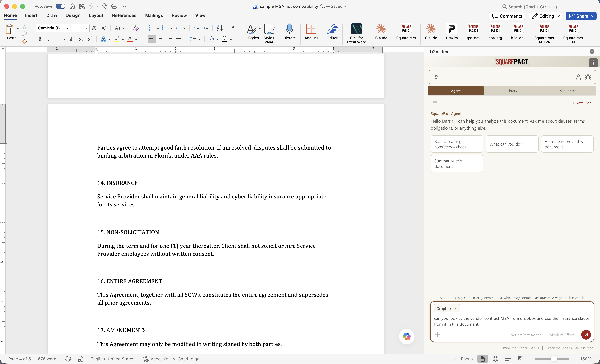This screenshot has height=364, width=600.
Task: Open the SquarePact Agent model dropdown
Action: point(527,335)
